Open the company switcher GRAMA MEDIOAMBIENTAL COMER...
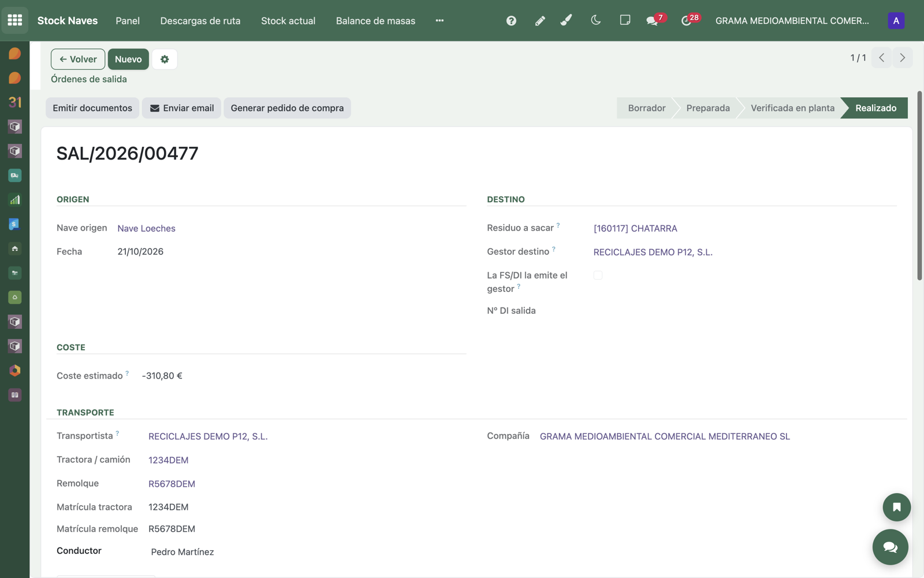 coord(792,21)
